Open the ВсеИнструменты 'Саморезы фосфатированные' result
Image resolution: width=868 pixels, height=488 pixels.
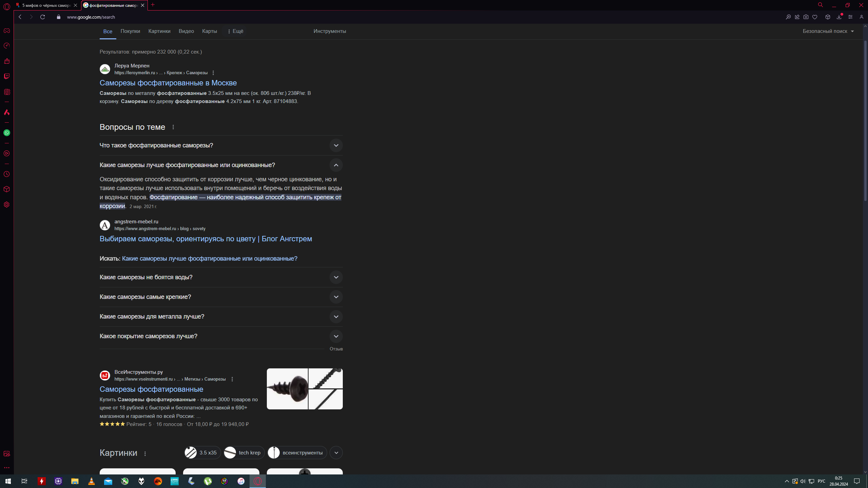pos(151,389)
